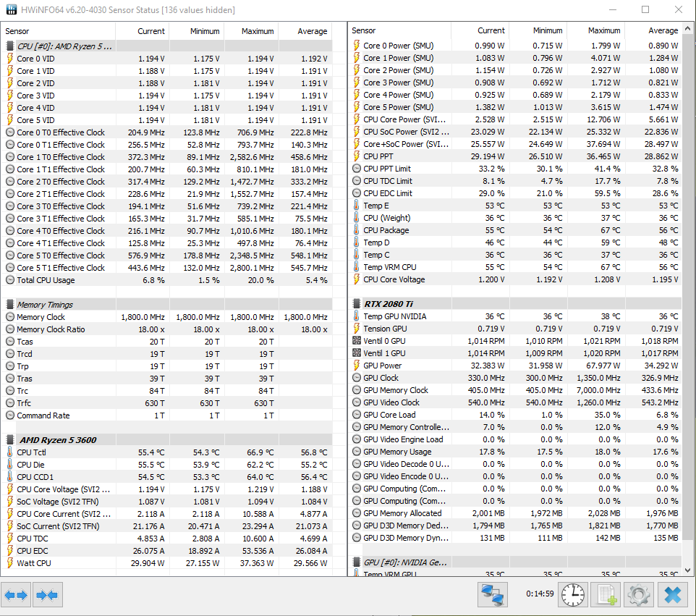696x616 pixels.
Task: Select the Memory Clock Ratio row
Action: coord(169,329)
